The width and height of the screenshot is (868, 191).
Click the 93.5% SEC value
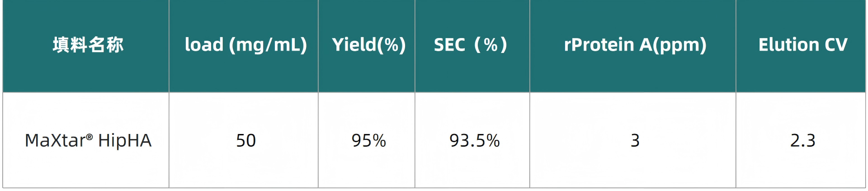[x=474, y=141]
